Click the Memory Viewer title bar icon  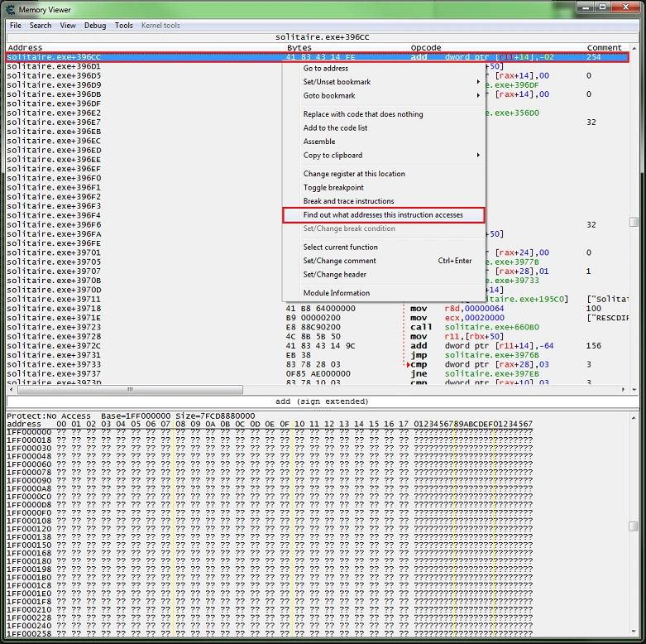point(10,9)
